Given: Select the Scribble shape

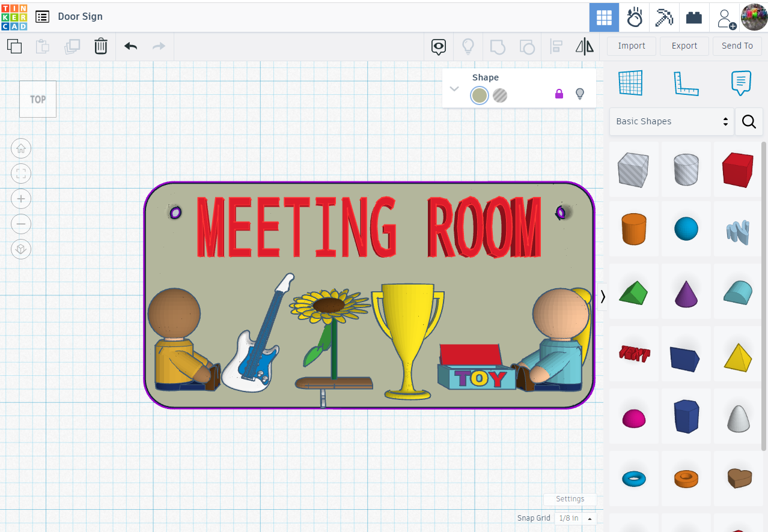Looking at the screenshot, I should click(x=738, y=232).
